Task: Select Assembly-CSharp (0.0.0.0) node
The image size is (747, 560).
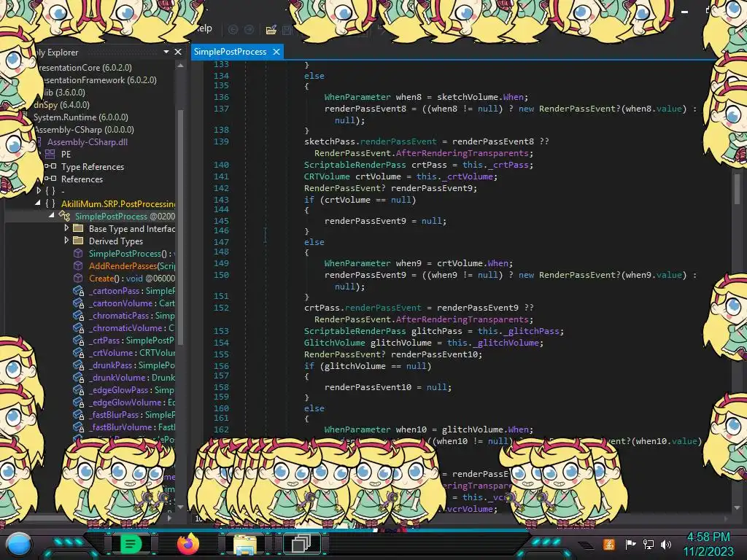Action: pos(84,130)
